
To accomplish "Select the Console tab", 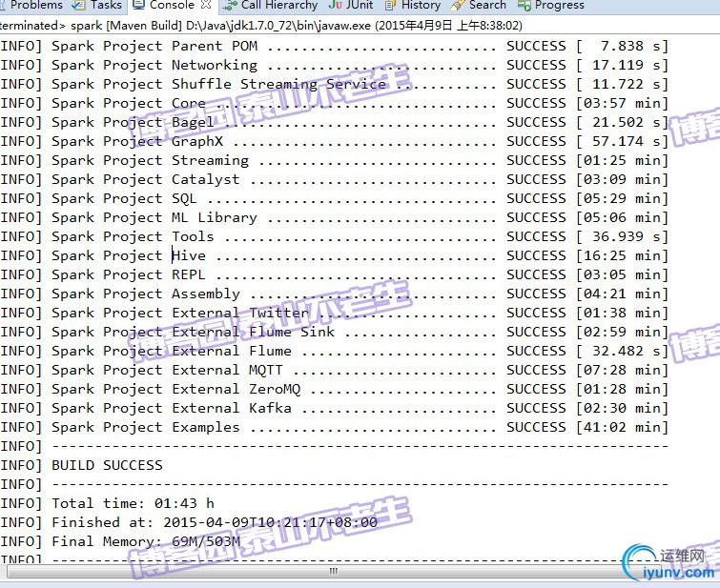I will [173, 5].
